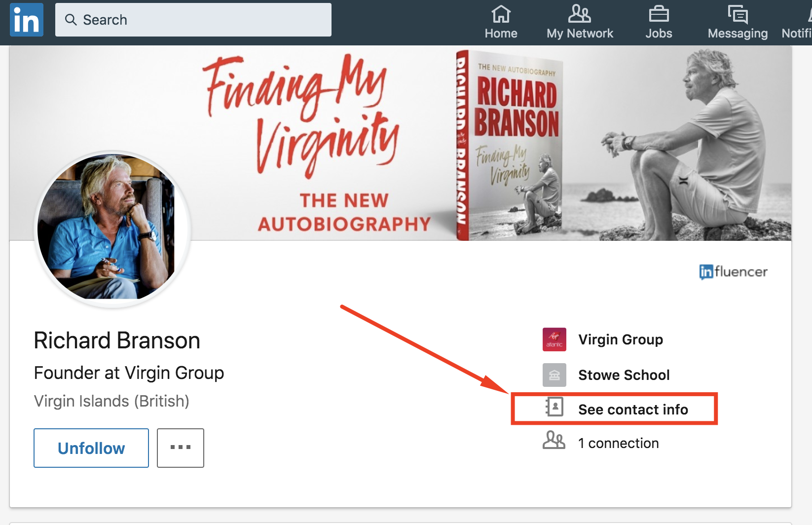
Task: Click the Virgin Atlantic company logo icon
Action: (x=554, y=339)
